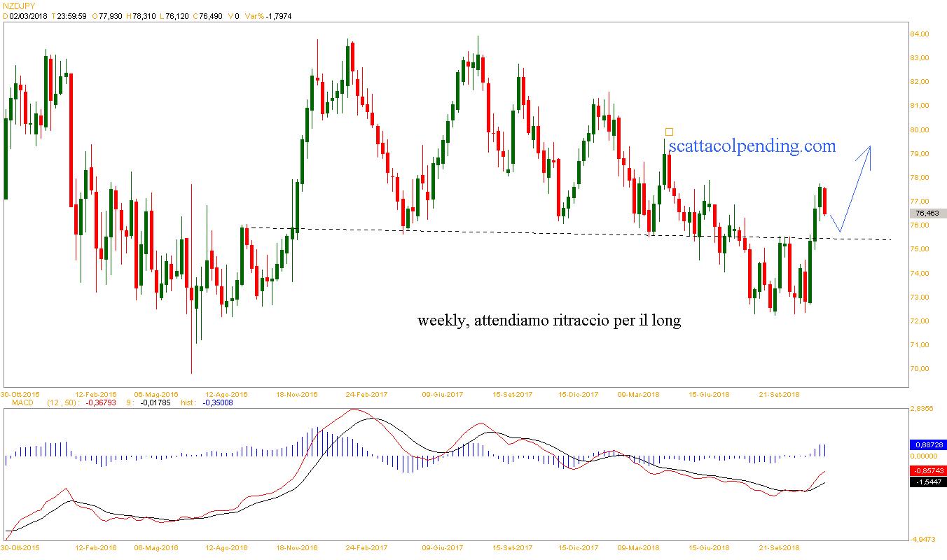Select the "weekly, attendiamo ritraccio" annotation text
The image size is (947, 560).
549,321
